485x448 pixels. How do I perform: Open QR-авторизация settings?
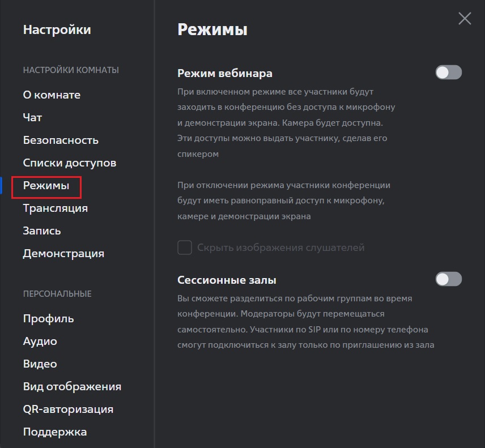click(x=68, y=409)
